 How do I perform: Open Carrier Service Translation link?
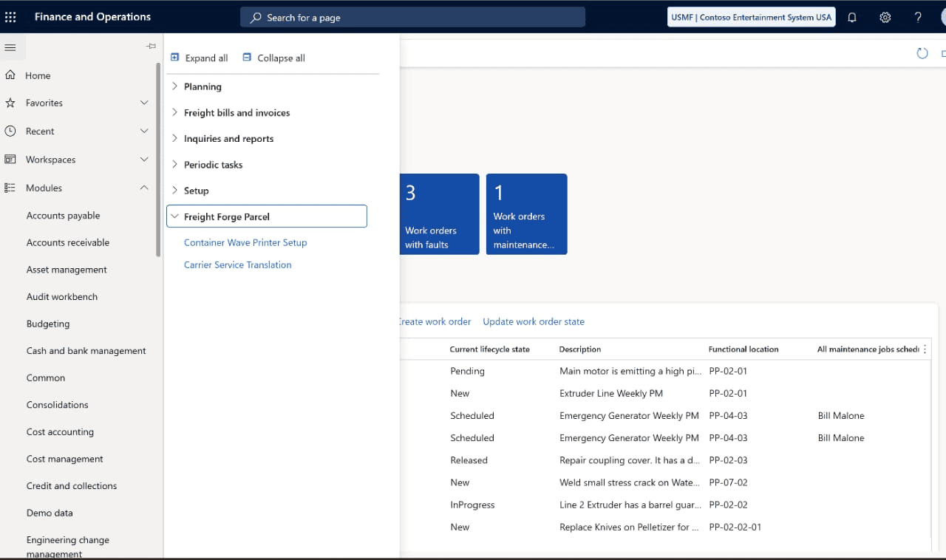pos(237,264)
